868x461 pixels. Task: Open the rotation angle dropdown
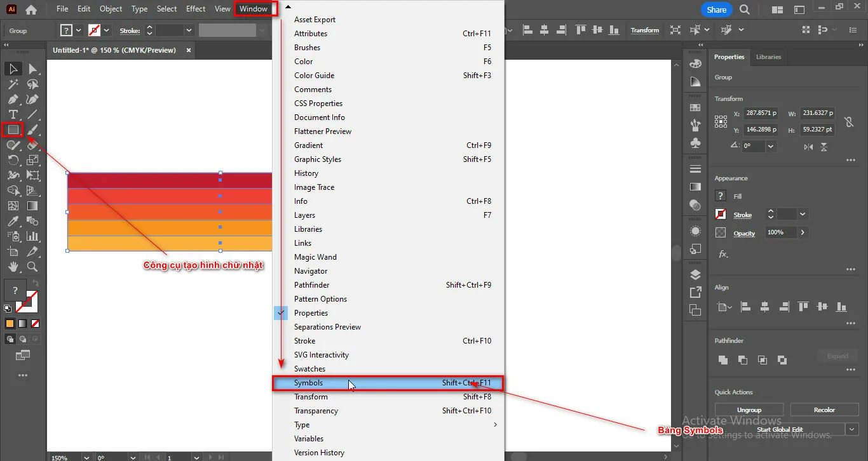click(x=771, y=146)
